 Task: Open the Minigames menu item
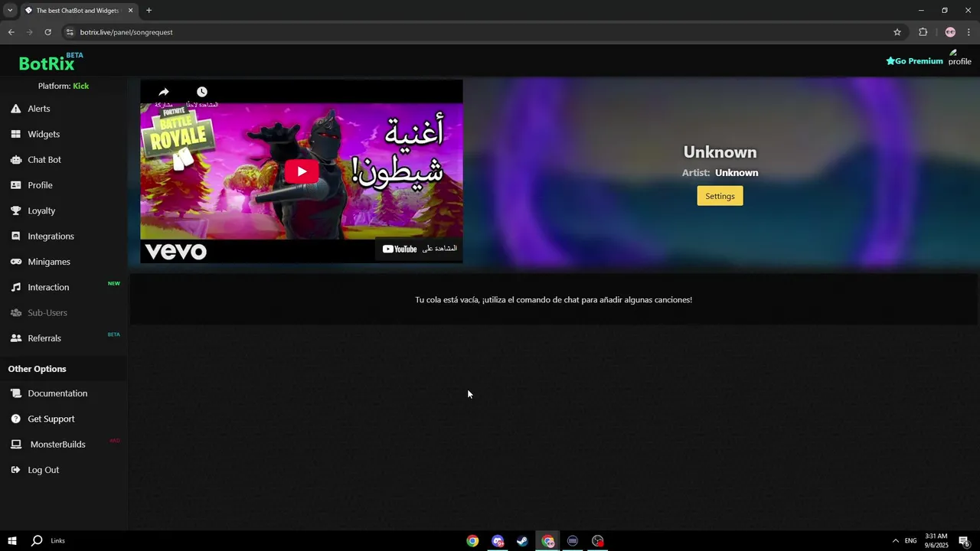[x=49, y=262]
